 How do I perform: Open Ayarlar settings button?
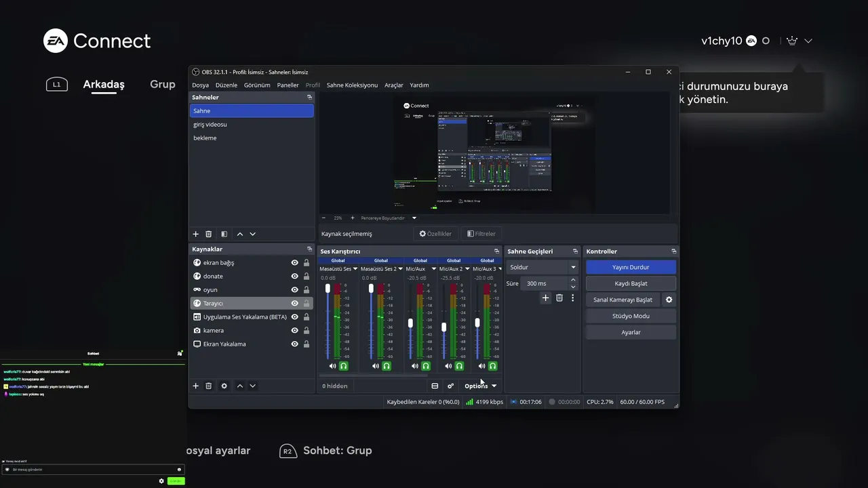pos(631,332)
